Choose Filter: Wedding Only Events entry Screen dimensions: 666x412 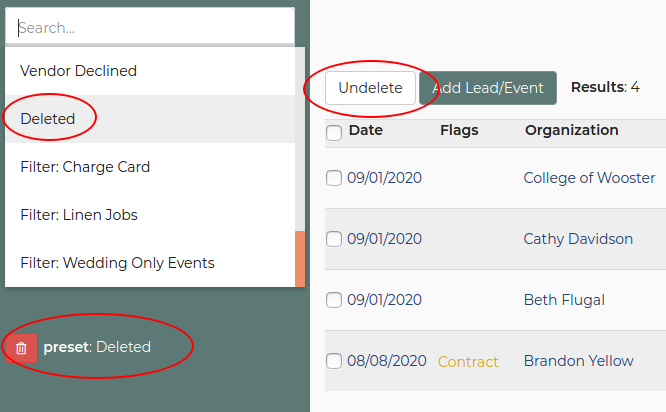[150, 263]
